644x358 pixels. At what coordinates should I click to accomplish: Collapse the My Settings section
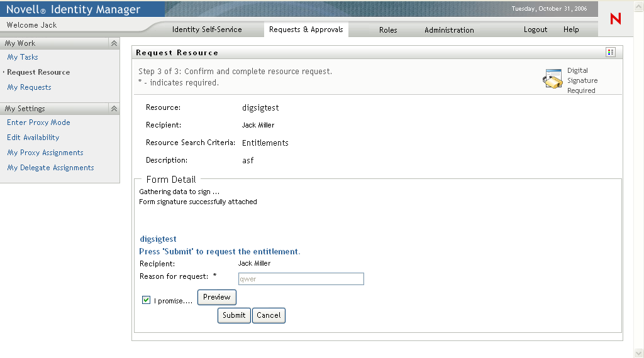114,109
